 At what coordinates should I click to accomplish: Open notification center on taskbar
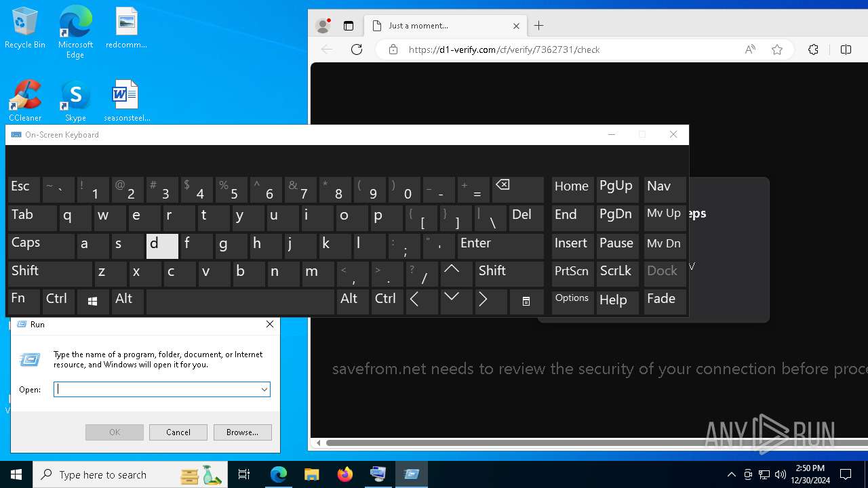(x=846, y=474)
